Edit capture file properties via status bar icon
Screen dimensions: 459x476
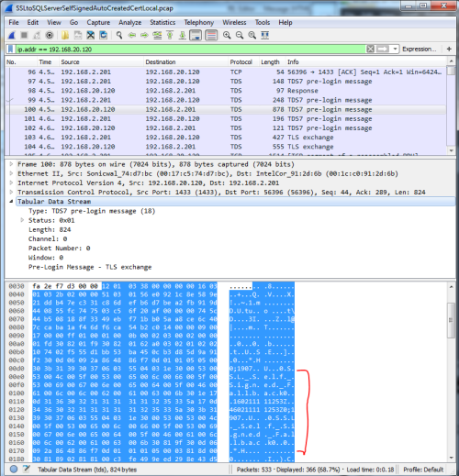click(x=27, y=469)
